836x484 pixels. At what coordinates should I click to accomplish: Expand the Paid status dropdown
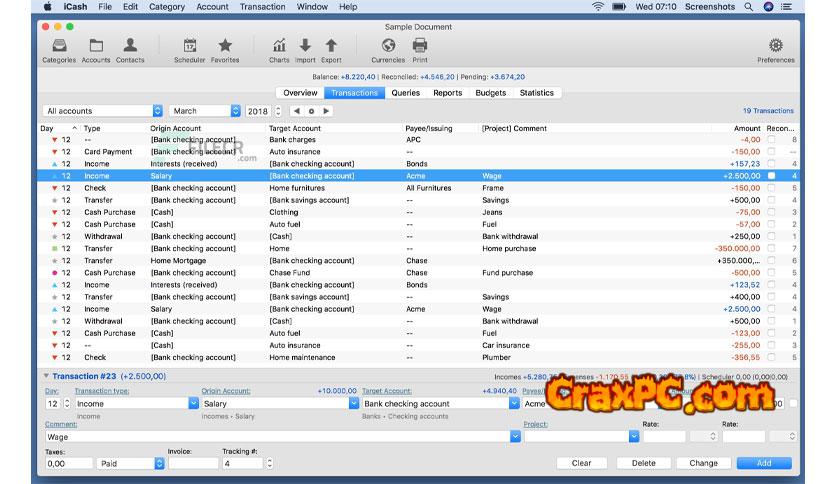point(131,464)
